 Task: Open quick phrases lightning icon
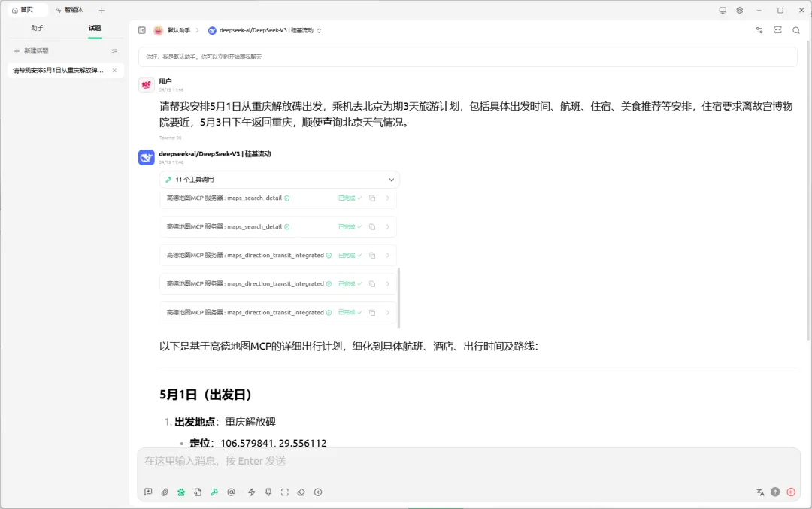(x=252, y=492)
